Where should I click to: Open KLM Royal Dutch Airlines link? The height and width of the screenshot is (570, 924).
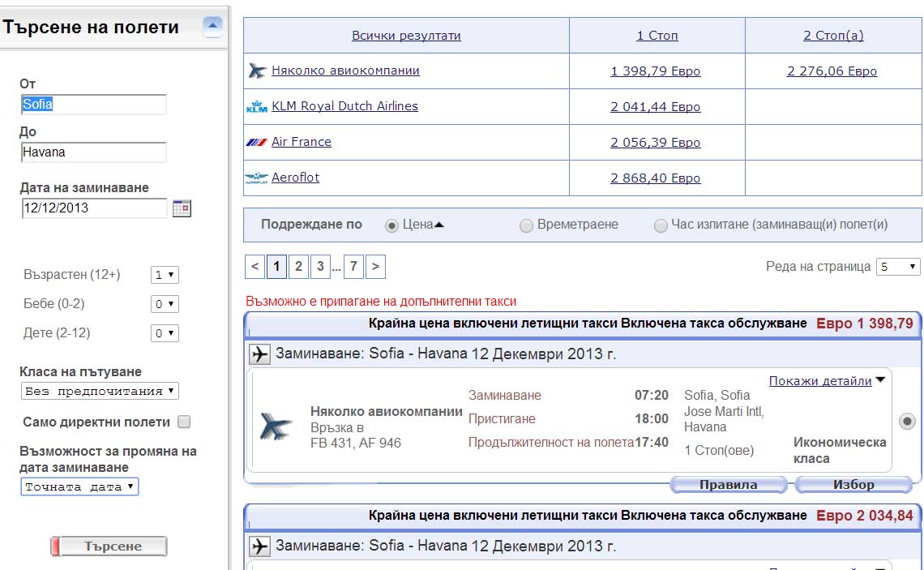(344, 106)
